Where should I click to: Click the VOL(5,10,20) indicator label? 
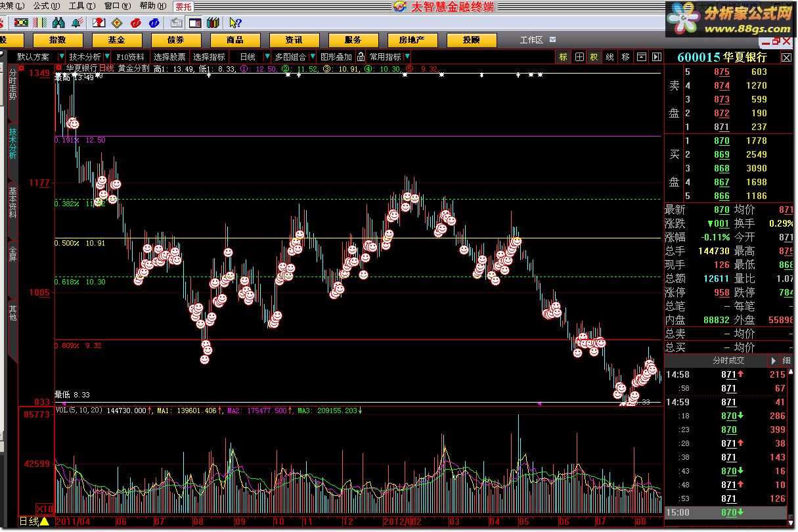coord(80,410)
